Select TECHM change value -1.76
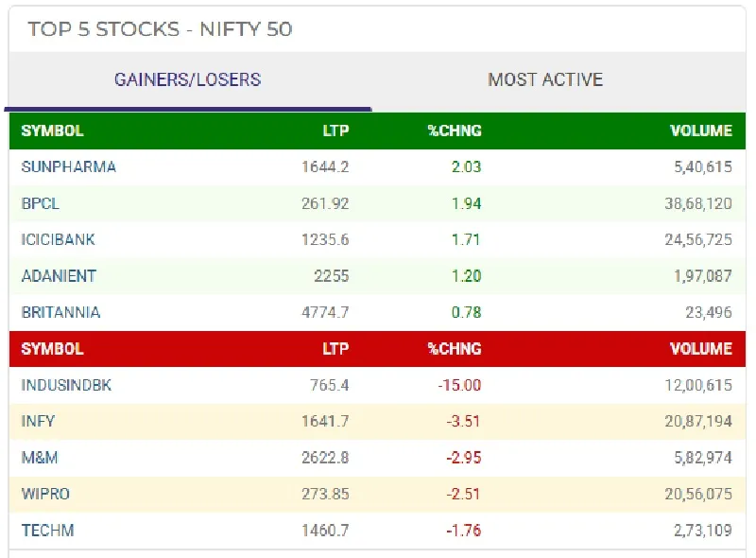The image size is (756, 558). pyautogui.click(x=464, y=531)
